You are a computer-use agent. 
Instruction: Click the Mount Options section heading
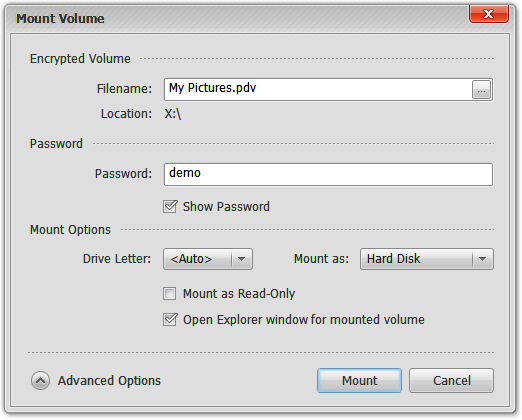[x=70, y=230]
